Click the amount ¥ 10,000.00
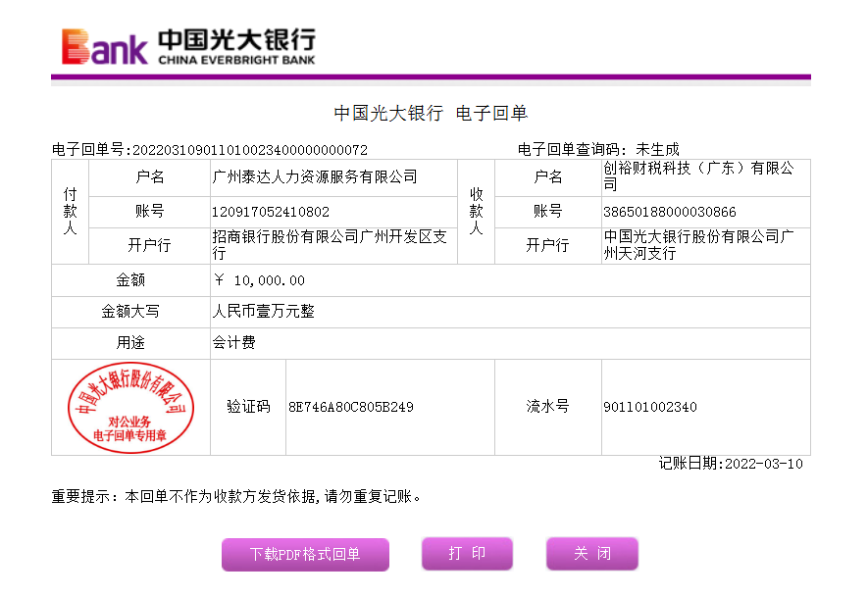Image resolution: width=868 pixels, height=598 pixels. (x=259, y=280)
